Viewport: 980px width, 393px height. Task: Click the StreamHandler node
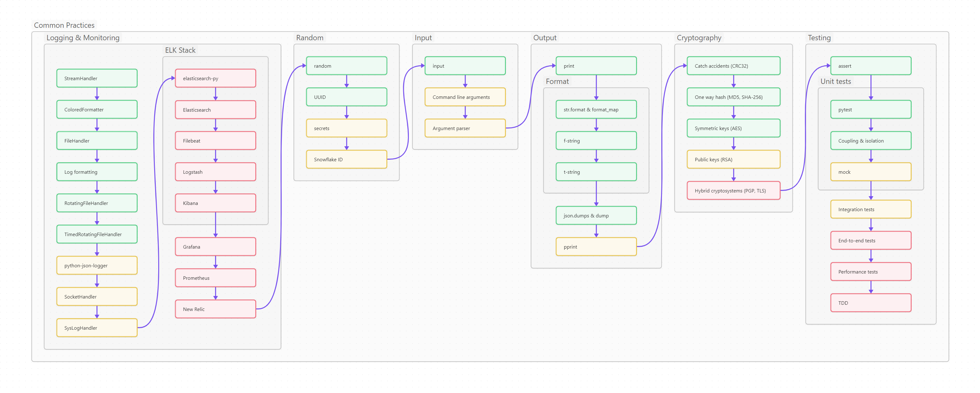pos(97,78)
